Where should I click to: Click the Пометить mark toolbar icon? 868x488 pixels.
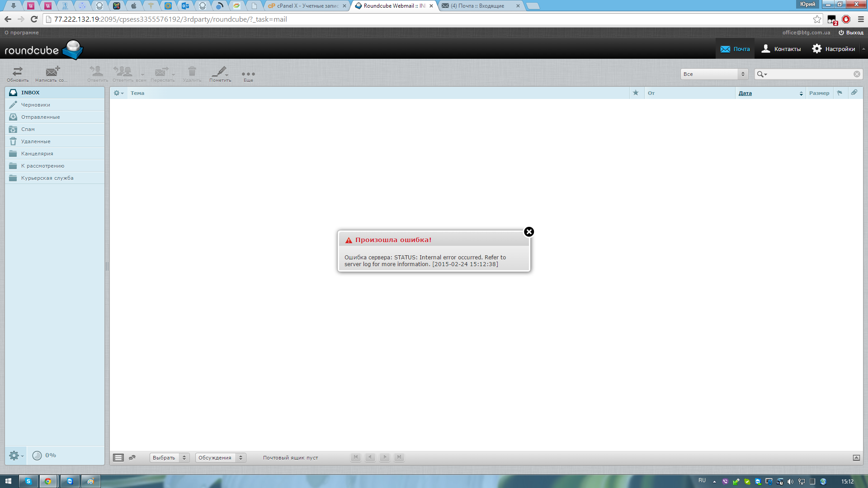(220, 74)
